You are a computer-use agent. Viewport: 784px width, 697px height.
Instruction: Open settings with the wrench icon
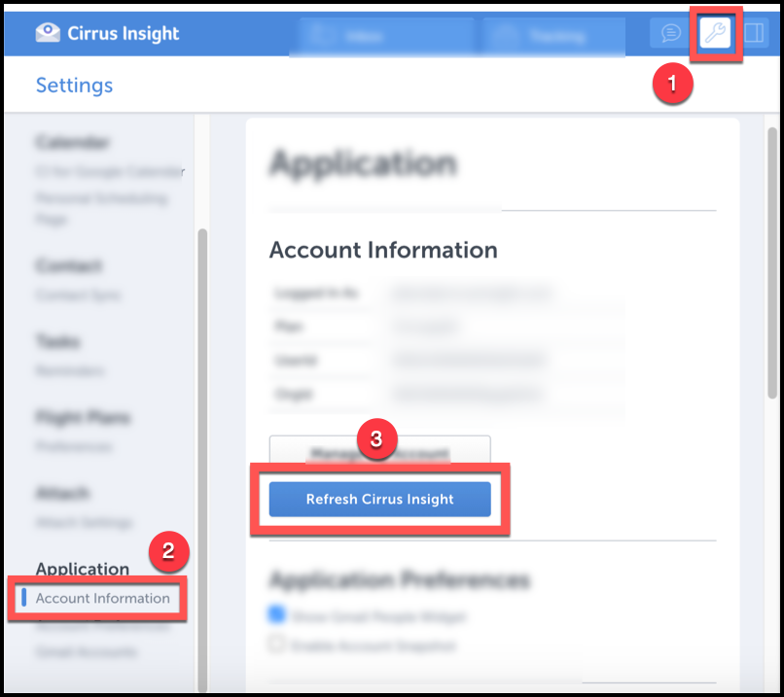pyautogui.click(x=715, y=33)
